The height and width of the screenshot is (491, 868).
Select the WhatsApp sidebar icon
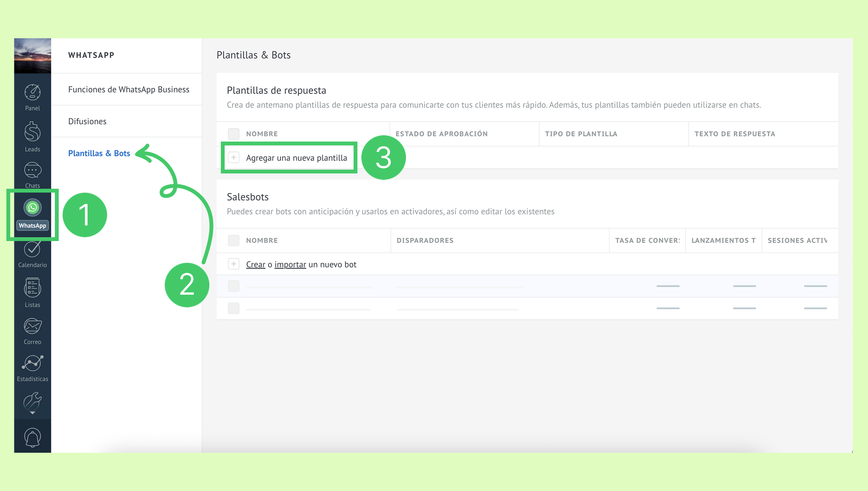pyautogui.click(x=33, y=208)
